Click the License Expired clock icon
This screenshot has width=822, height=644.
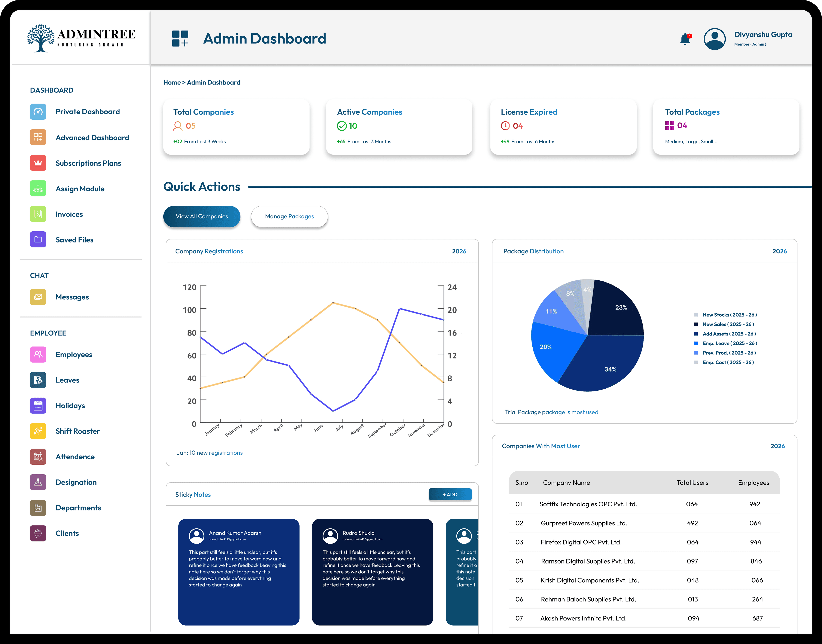[x=505, y=126]
